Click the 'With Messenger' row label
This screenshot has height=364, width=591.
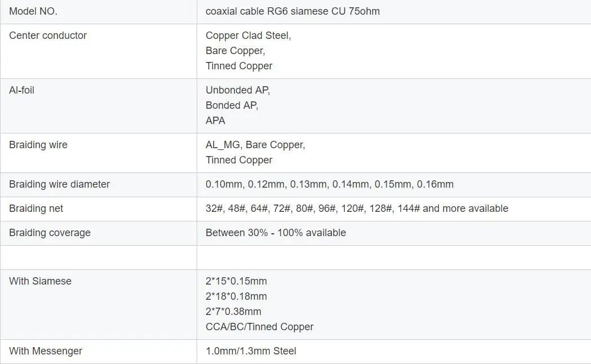click(46, 351)
